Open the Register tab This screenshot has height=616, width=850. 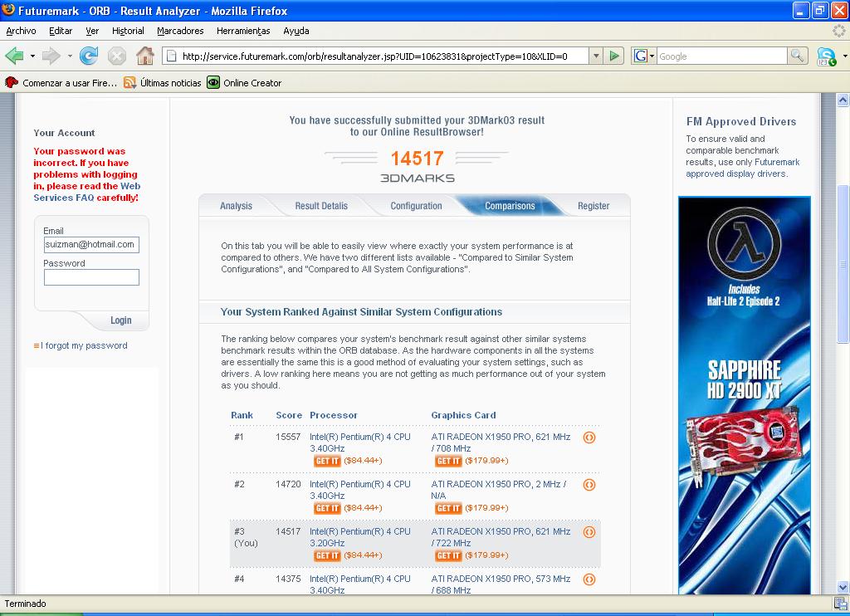(x=594, y=206)
